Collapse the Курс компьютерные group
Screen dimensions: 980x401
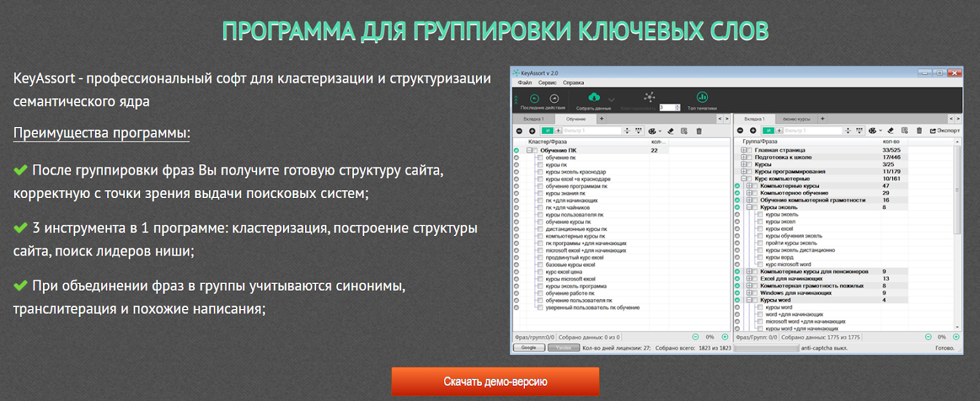coord(744,179)
